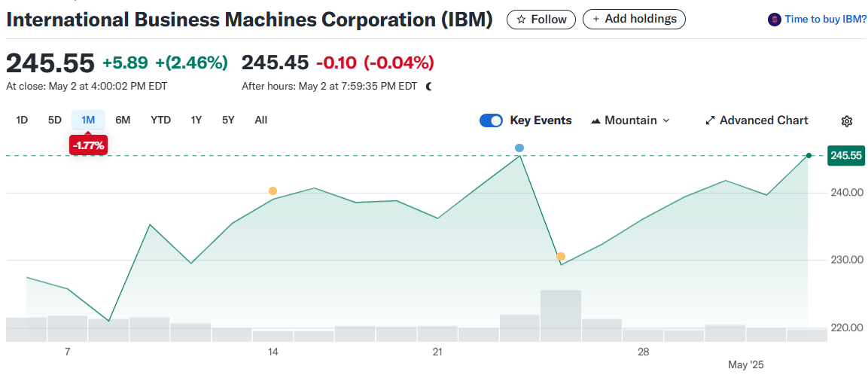Viewport: 868px width, 375px height.
Task: Open the Advanced Chart view
Action: (x=757, y=120)
